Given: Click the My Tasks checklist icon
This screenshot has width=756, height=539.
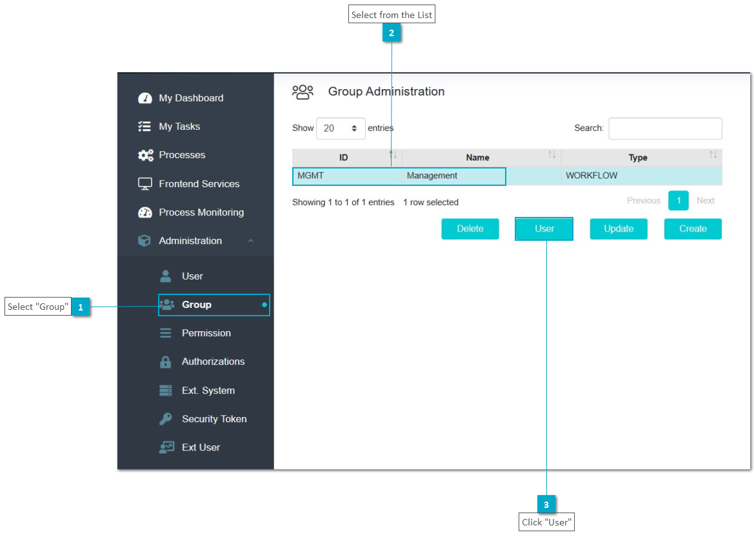Looking at the screenshot, I should tap(144, 127).
